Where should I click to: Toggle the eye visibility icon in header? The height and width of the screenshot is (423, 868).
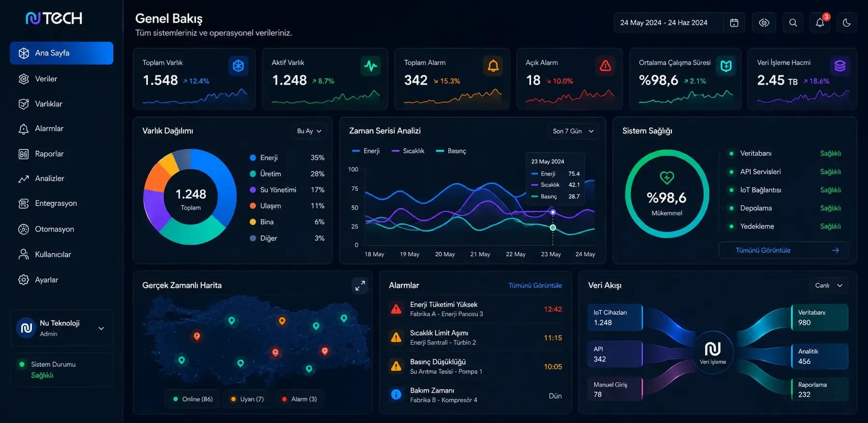(764, 23)
